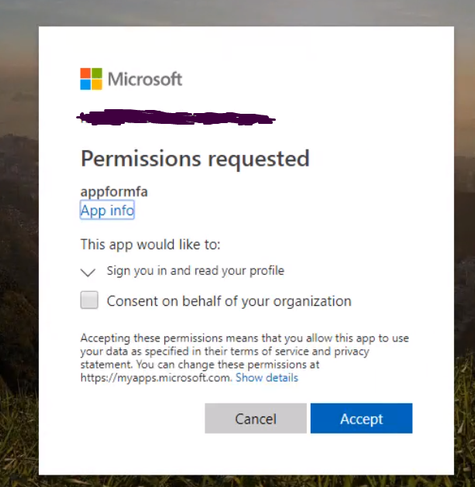Image resolution: width=475 pixels, height=487 pixels.
Task: Expand the sign-in permission chevron
Action: tap(88, 272)
